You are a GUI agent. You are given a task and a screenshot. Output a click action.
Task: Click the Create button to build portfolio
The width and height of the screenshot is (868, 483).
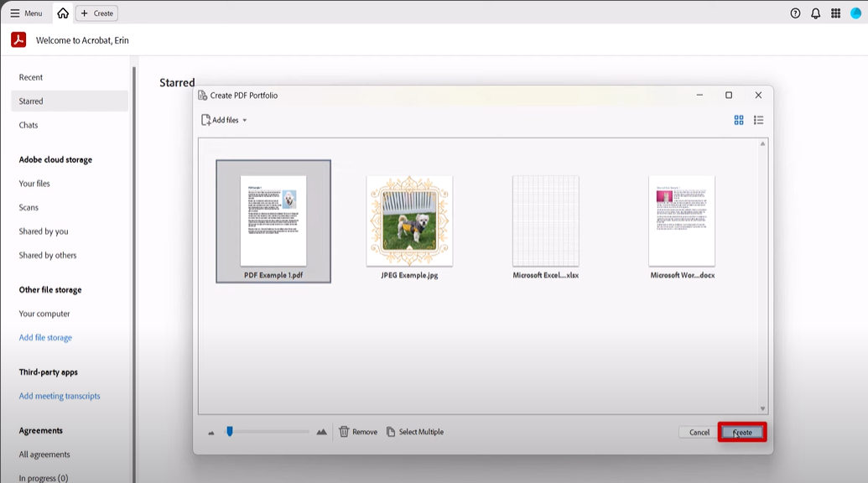click(x=743, y=431)
